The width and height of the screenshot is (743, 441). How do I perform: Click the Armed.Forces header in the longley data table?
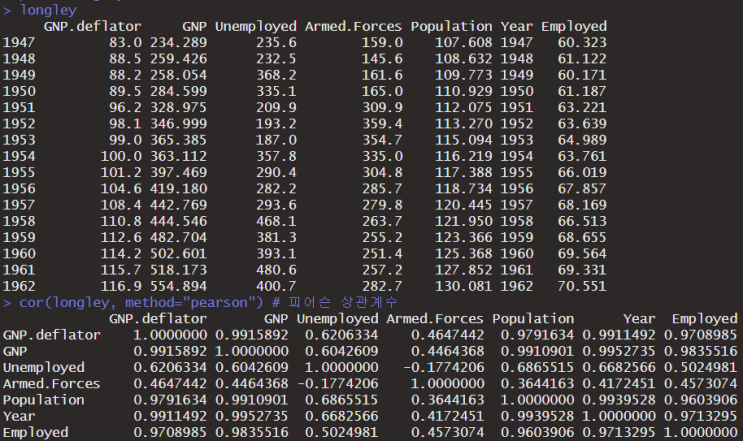[x=353, y=27]
